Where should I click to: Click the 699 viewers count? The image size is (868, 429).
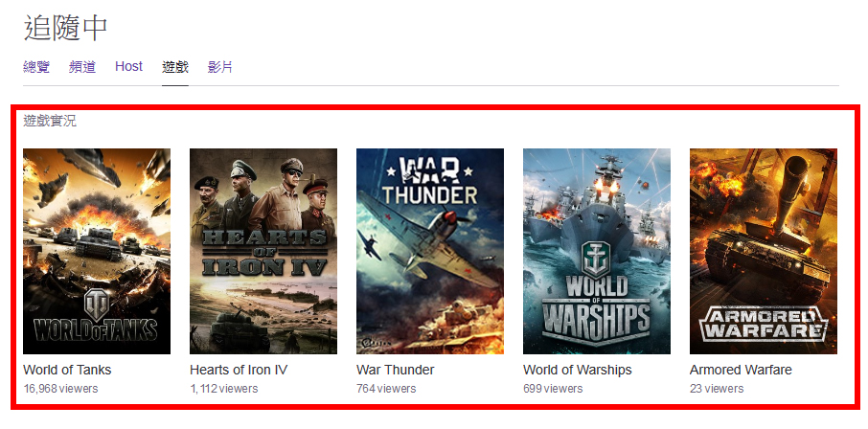(553, 389)
